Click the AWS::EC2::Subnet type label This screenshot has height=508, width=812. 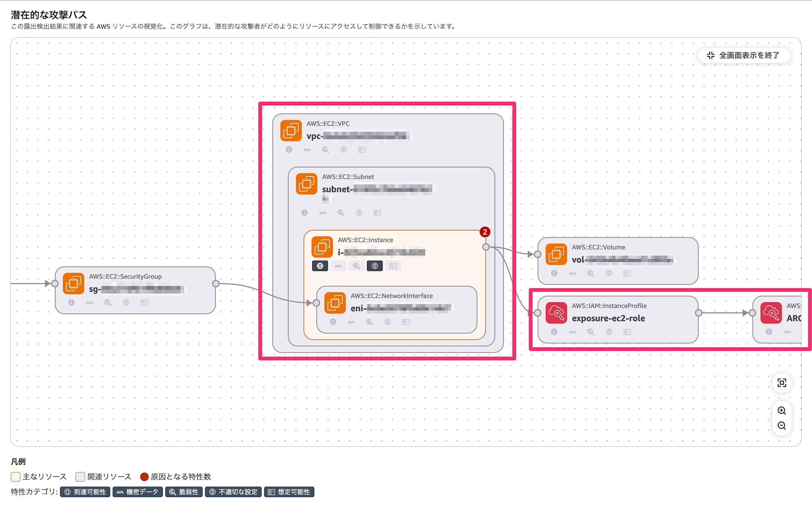click(348, 177)
